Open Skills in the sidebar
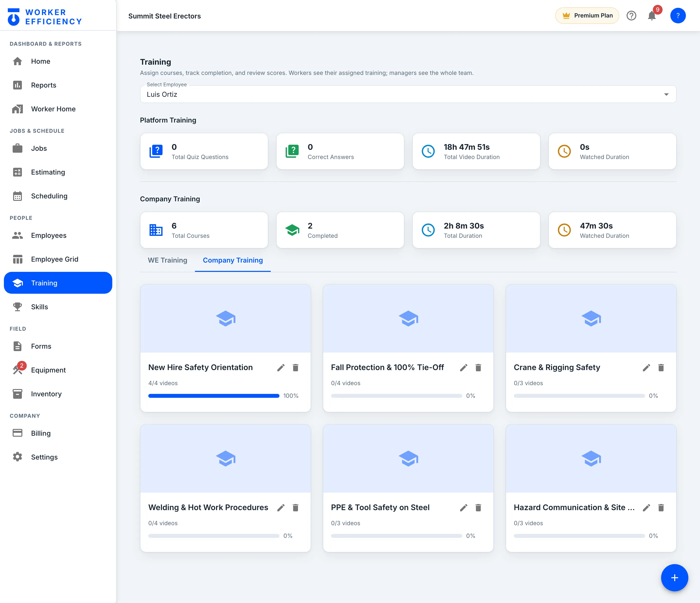 pyautogui.click(x=58, y=307)
